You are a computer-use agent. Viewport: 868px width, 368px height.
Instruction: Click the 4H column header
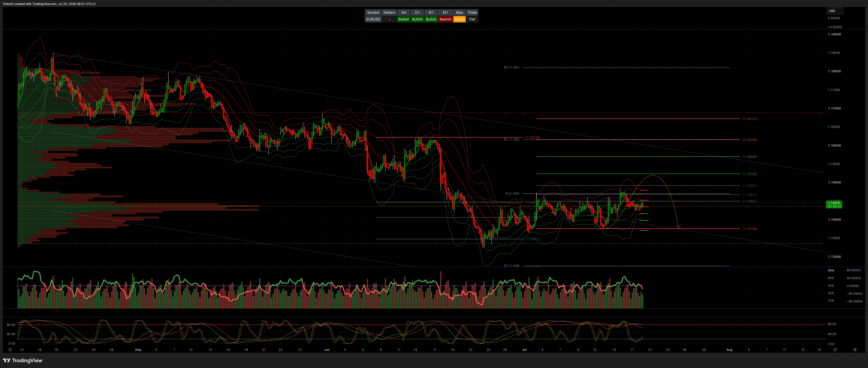coord(404,12)
